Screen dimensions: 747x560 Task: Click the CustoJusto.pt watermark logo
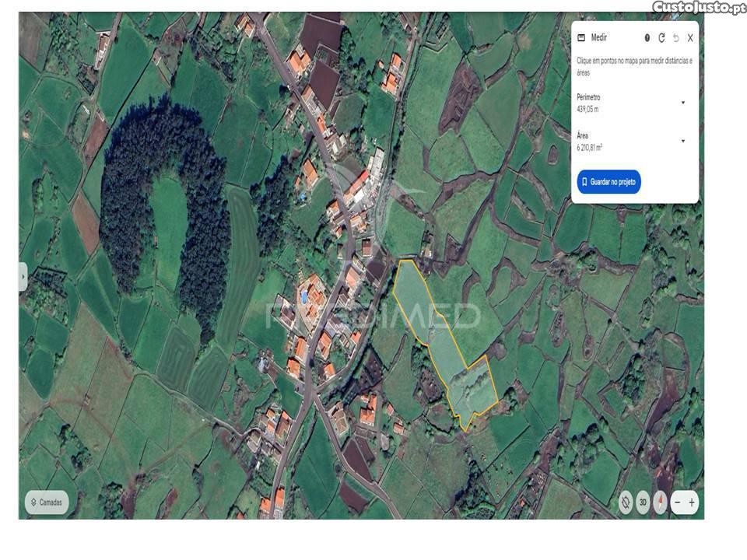pyautogui.click(x=699, y=8)
